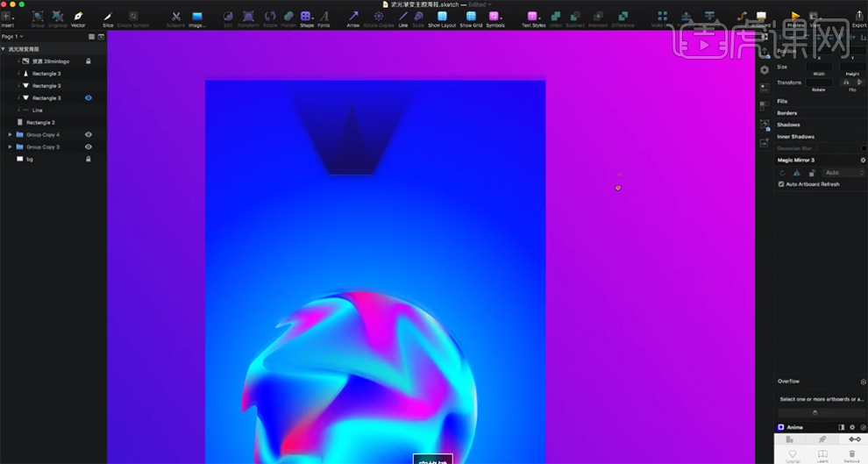Open the Anima Learn link
This screenshot has width=868, height=464.
pyautogui.click(x=822, y=456)
